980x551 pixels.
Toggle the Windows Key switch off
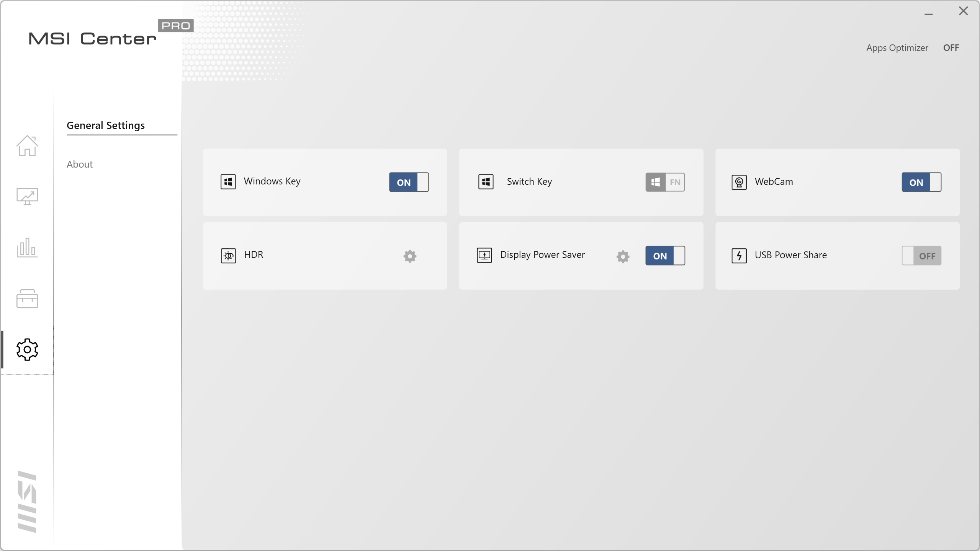coord(409,182)
